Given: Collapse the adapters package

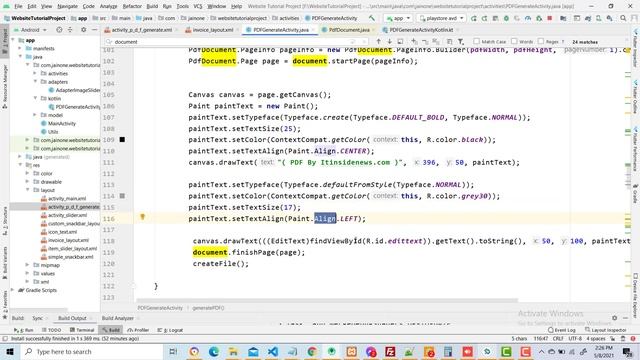Looking at the screenshot, I should [x=35, y=82].
